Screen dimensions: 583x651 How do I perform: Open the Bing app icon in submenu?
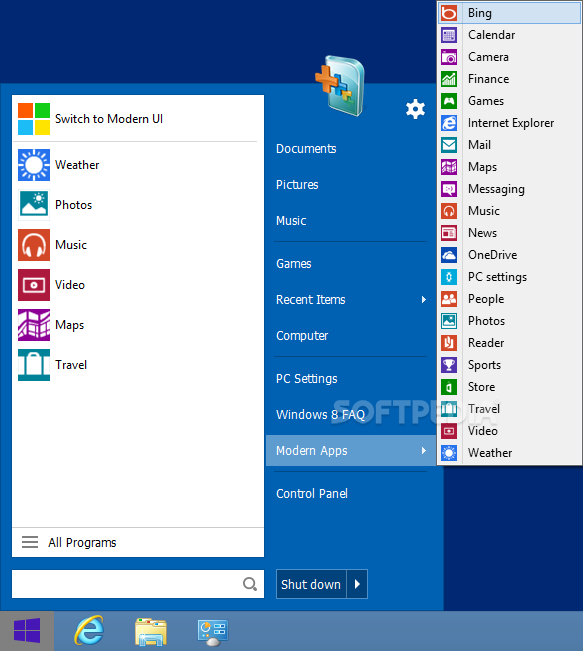click(x=448, y=13)
